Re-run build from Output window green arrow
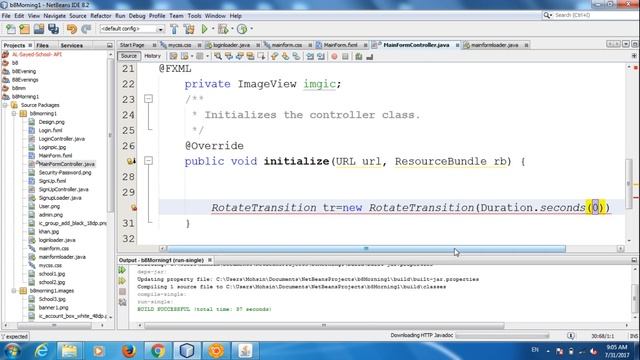Screen dimensions: 640x360 (122, 270)
